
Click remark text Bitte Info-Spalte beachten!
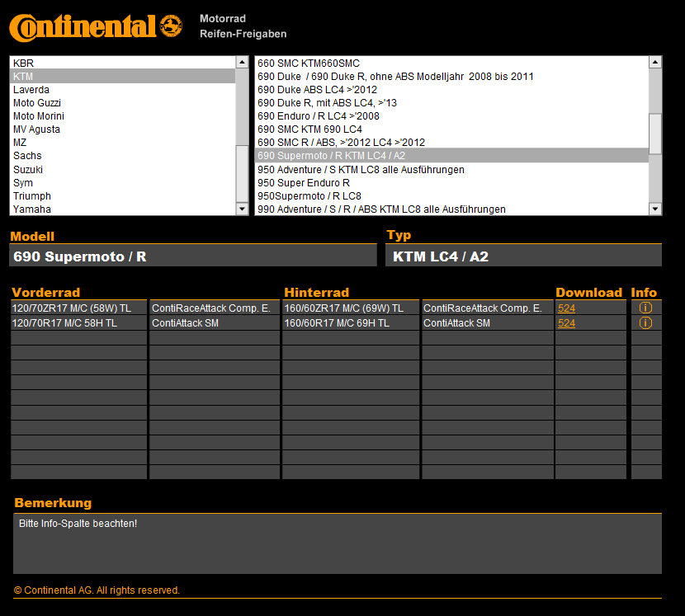pyautogui.click(x=78, y=523)
